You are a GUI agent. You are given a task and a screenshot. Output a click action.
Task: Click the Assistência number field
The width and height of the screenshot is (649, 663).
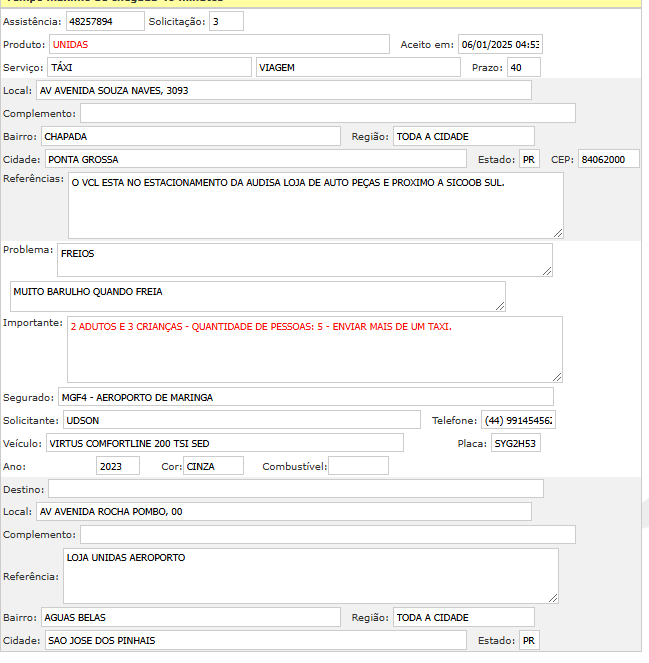tap(105, 22)
